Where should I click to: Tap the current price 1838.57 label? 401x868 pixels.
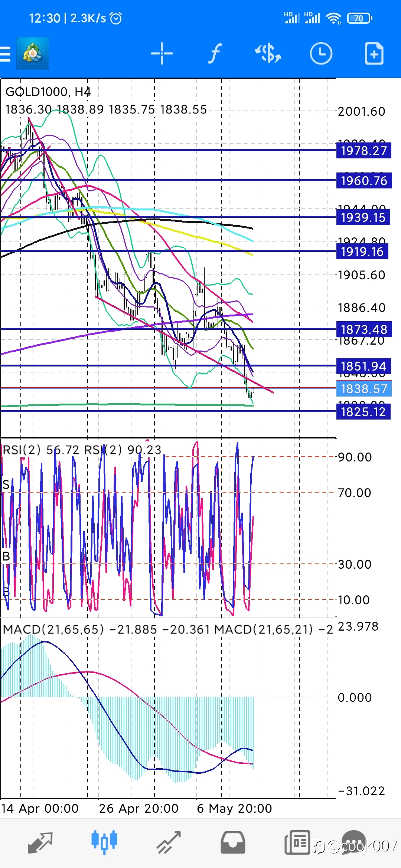click(364, 389)
